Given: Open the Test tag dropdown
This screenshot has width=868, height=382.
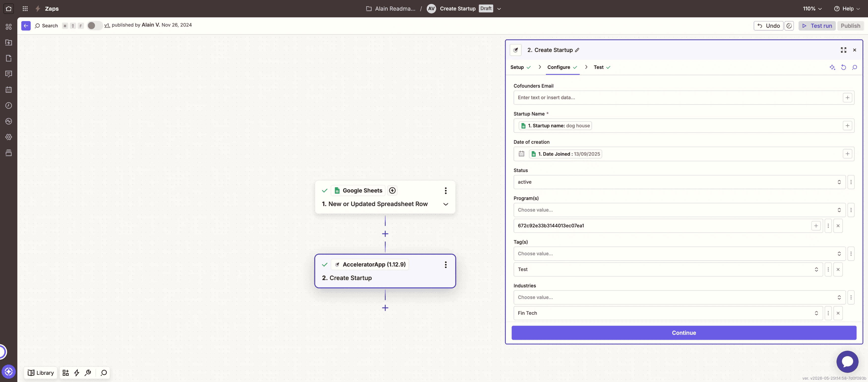Looking at the screenshot, I should pyautogui.click(x=668, y=269).
